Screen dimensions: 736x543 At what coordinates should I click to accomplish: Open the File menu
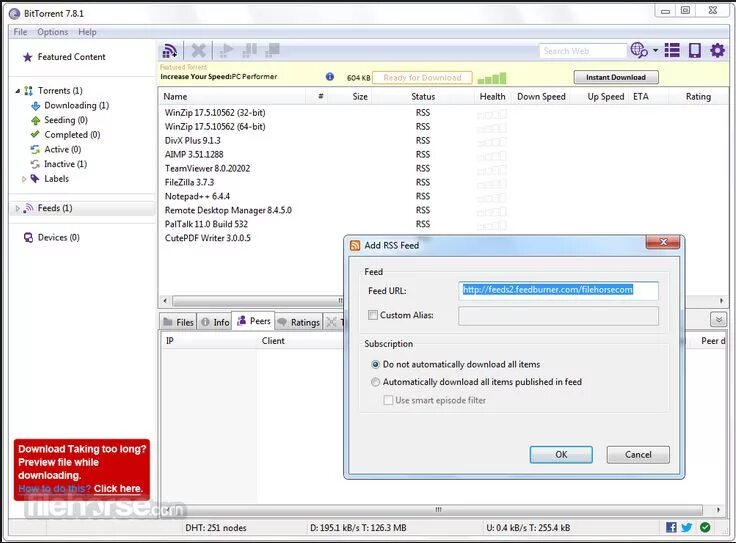[x=20, y=32]
